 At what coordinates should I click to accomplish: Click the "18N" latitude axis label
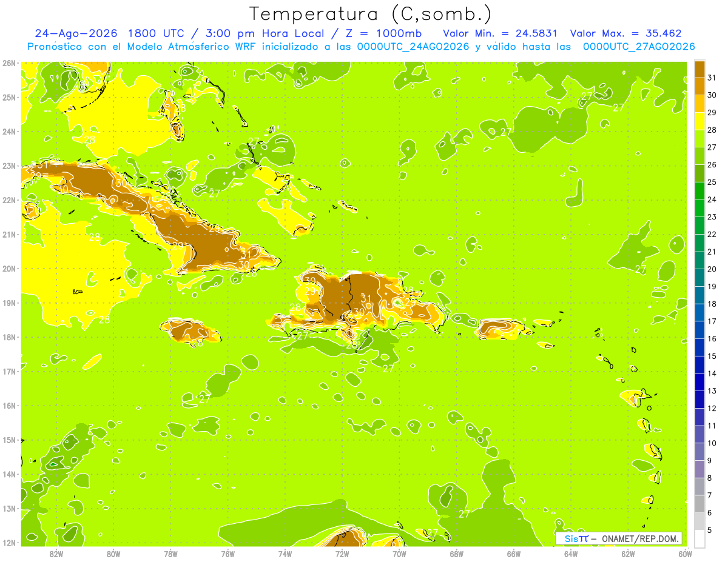coord(8,337)
